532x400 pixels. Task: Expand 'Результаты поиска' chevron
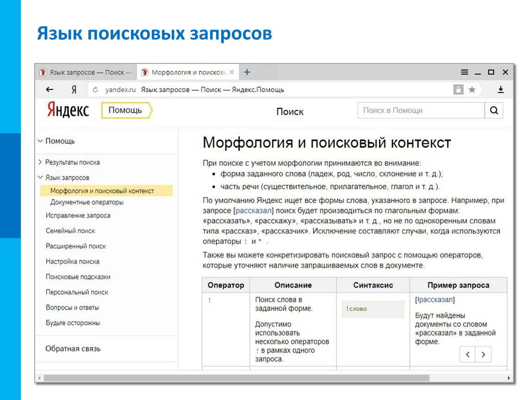tap(40, 162)
